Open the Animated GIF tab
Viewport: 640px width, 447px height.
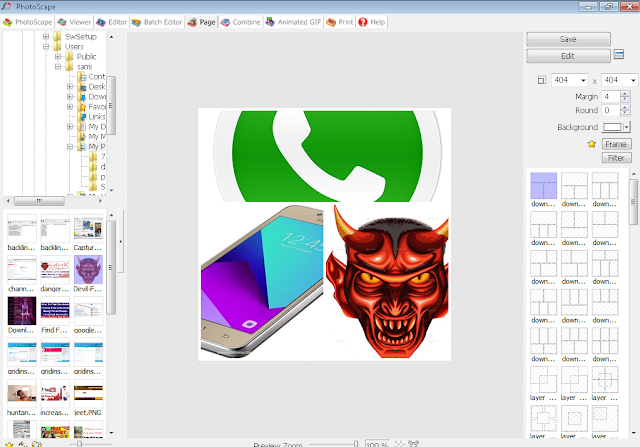[293, 22]
